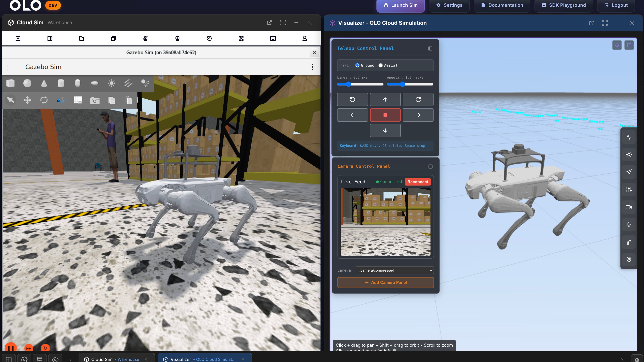Pause the Gazebo simulation

(11, 348)
